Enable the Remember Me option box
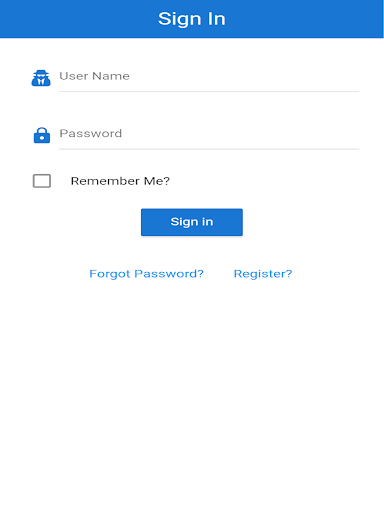The width and height of the screenshot is (384, 512). (x=42, y=181)
